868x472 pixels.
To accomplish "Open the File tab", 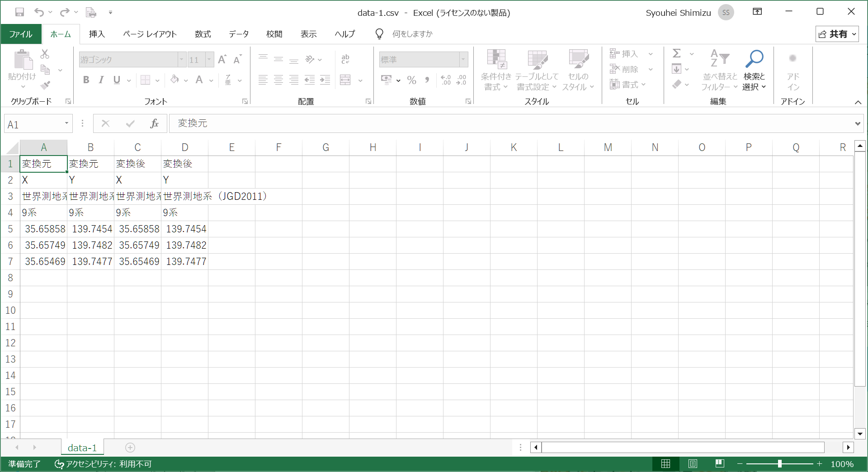I will pyautogui.click(x=21, y=34).
